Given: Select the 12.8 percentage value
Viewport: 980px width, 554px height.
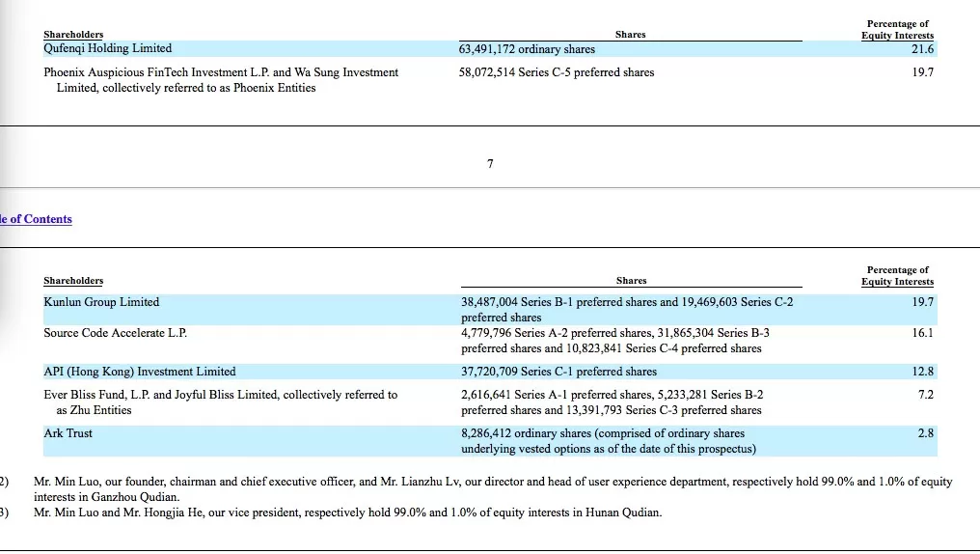Looking at the screenshot, I should 922,372.
